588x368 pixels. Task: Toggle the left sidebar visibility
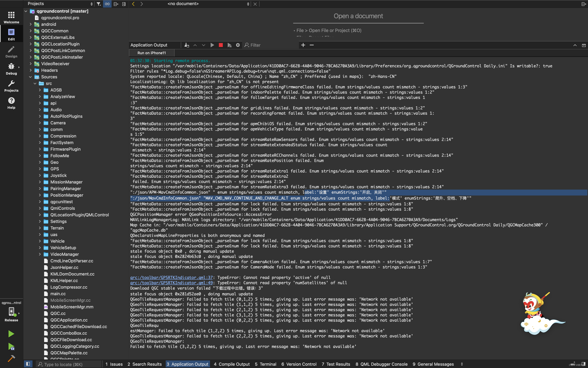(x=28, y=364)
